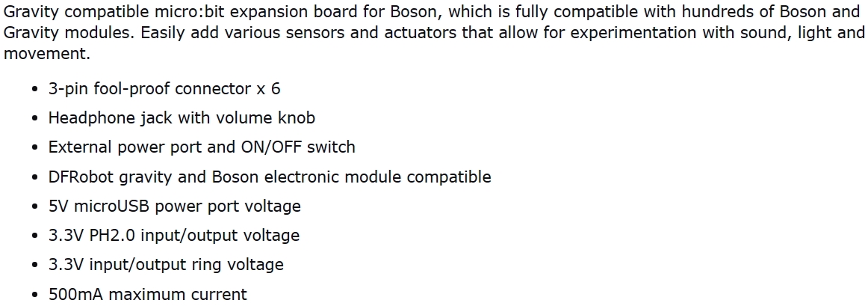Click the "Headphone jack with volume knob" item

coord(182,118)
